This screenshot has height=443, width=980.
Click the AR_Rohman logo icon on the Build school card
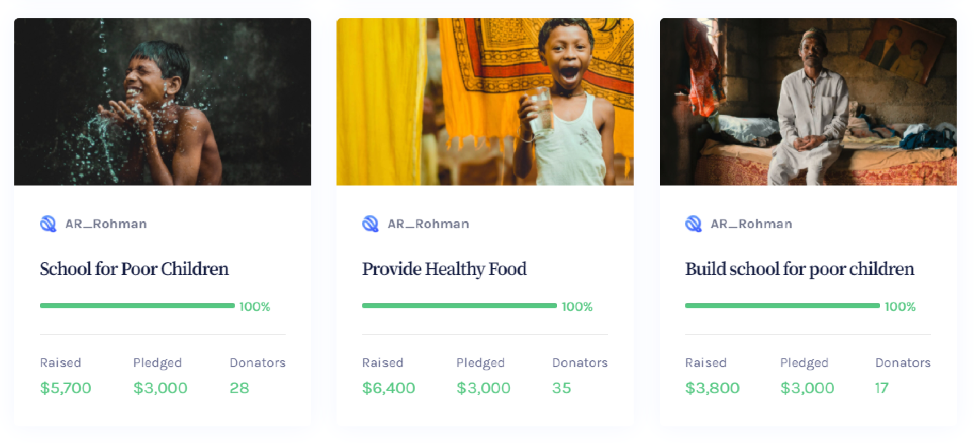(694, 224)
